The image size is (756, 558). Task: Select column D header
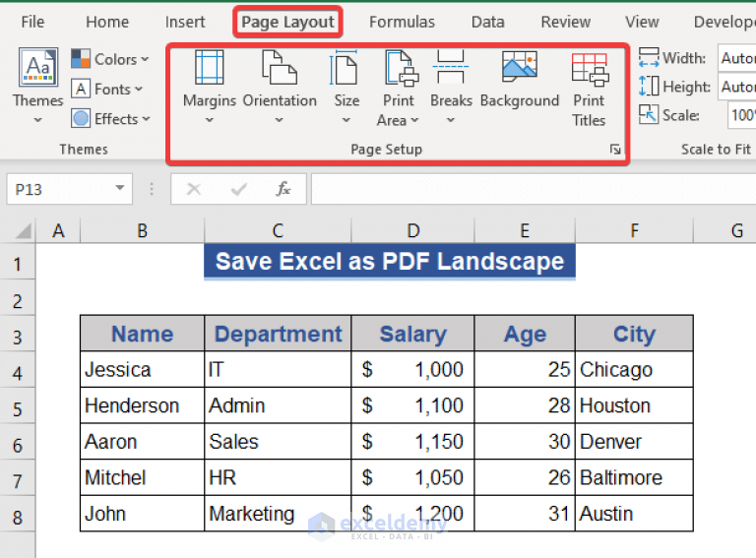pyautogui.click(x=413, y=231)
